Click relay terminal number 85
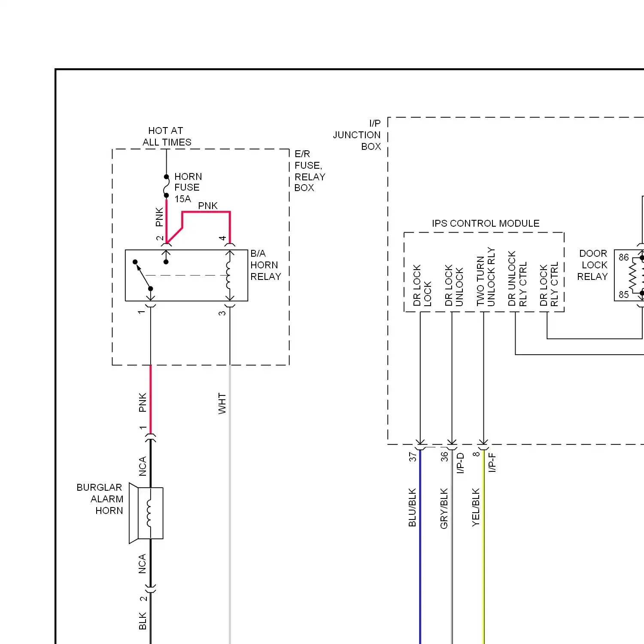 (x=623, y=295)
